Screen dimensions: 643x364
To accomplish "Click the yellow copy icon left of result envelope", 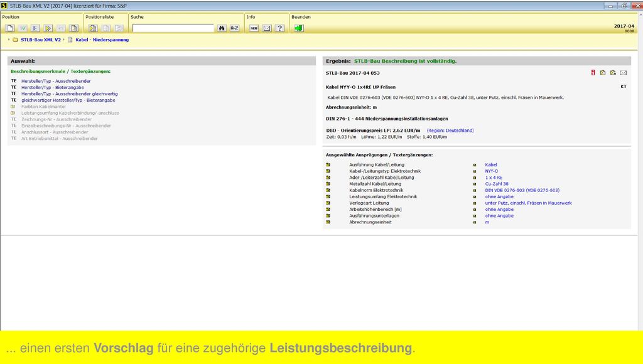I will coord(613,73).
